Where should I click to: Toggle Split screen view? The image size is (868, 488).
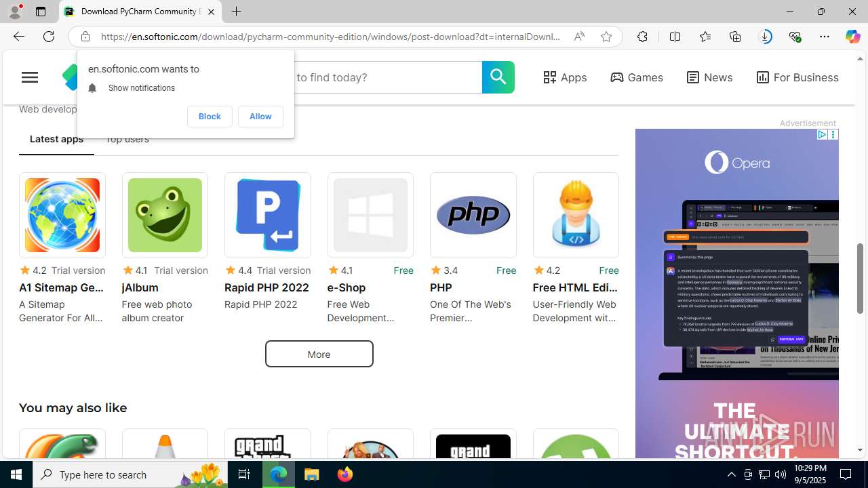(675, 37)
